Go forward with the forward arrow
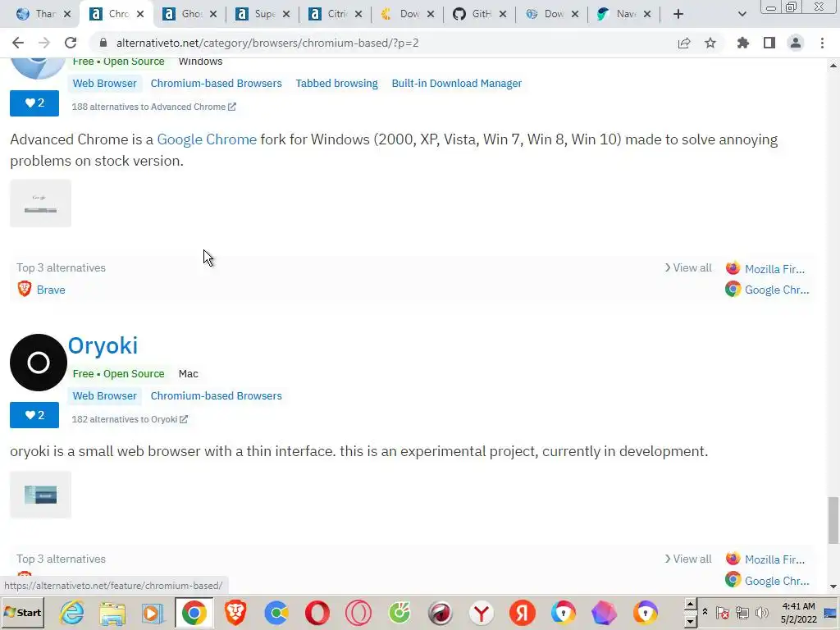This screenshot has height=630, width=840. coord(44,43)
